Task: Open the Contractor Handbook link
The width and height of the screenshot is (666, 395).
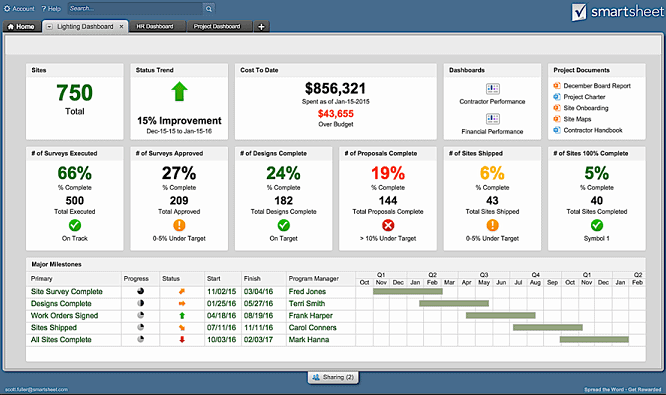Action: [x=593, y=130]
